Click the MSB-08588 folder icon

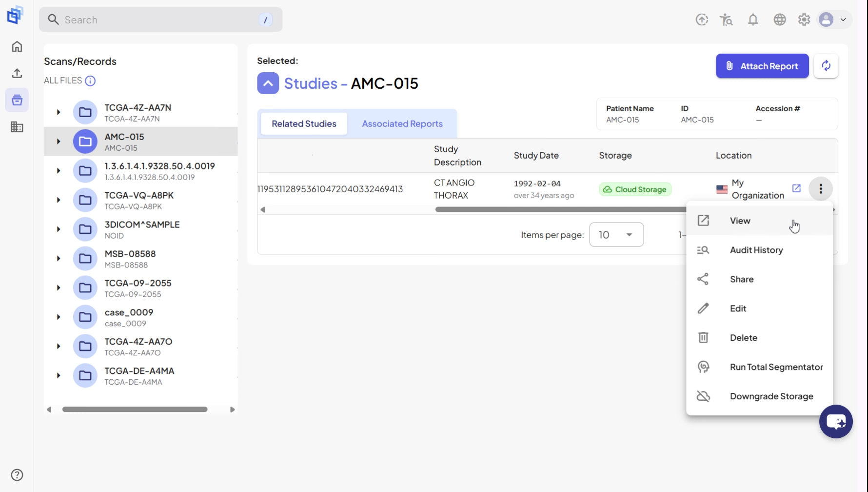pyautogui.click(x=85, y=259)
